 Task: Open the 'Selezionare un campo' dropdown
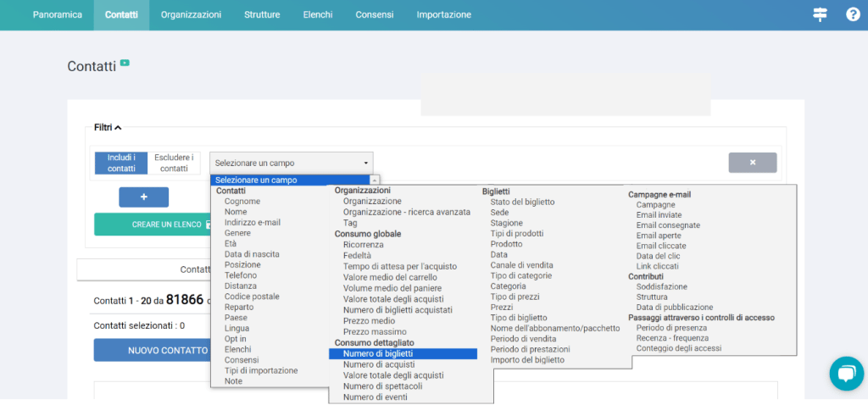click(291, 163)
